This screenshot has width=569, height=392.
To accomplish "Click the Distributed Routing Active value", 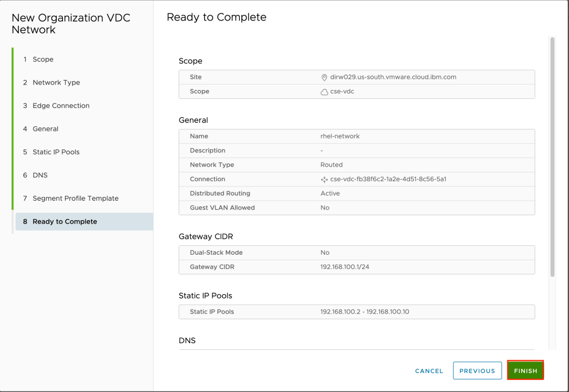I will point(330,193).
